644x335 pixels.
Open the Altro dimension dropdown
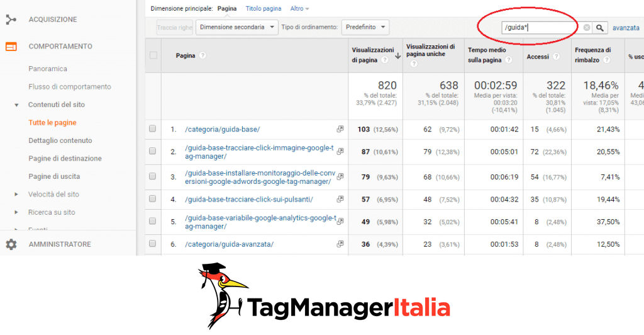click(x=299, y=8)
